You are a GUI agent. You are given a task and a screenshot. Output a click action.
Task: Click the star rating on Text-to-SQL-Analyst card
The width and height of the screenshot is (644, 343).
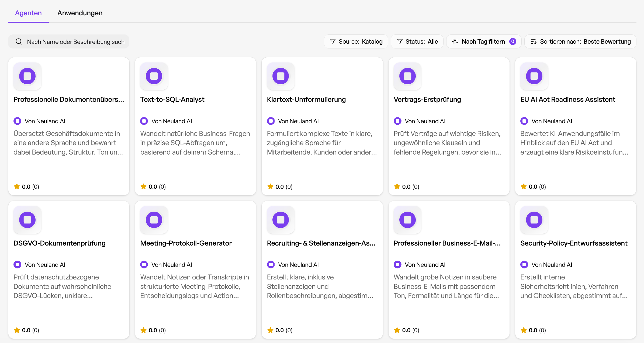(x=153, y=187)
